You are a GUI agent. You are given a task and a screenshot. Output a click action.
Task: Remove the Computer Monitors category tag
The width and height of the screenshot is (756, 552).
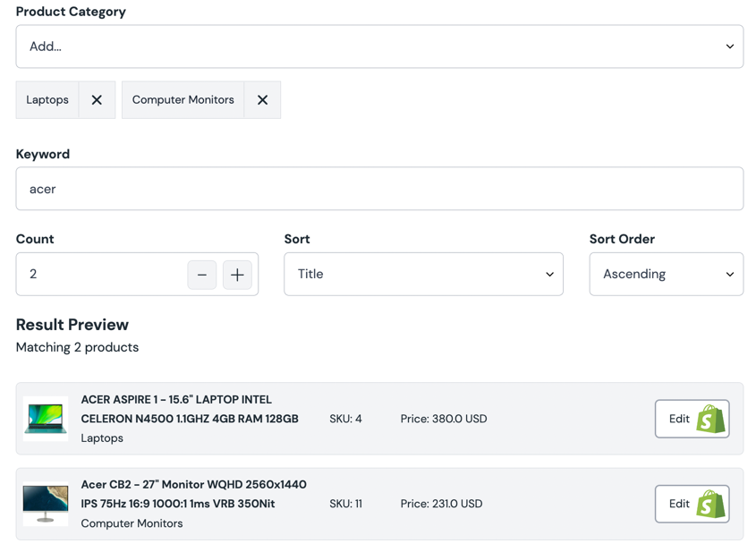[x=262, y=100]
